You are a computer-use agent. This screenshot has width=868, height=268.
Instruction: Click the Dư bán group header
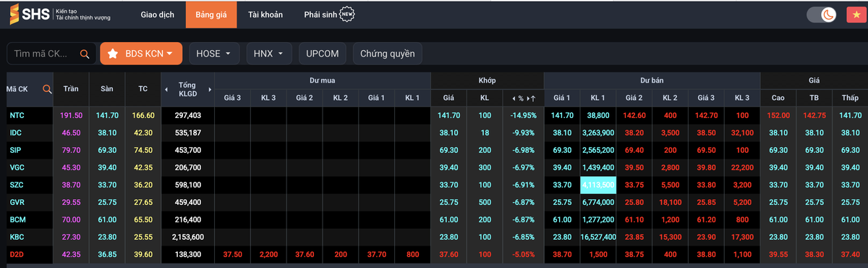pyautogui.click(x=652, y=80)
